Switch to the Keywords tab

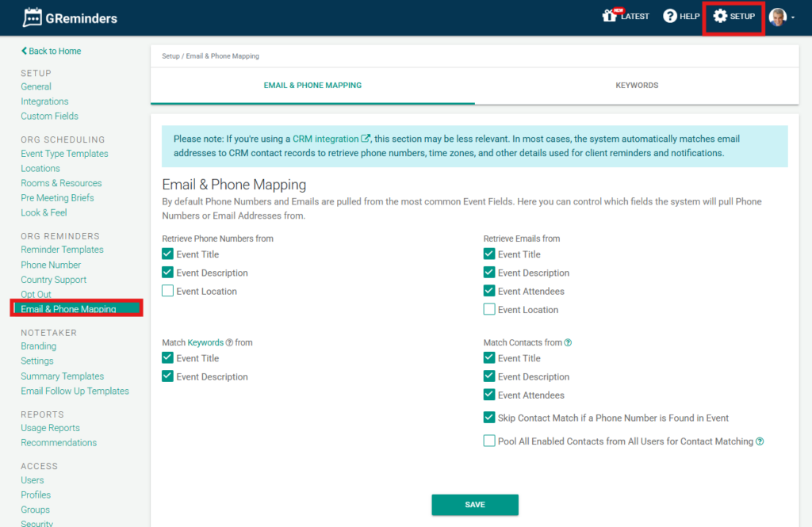pyautogui.click(x=637, y=86)
